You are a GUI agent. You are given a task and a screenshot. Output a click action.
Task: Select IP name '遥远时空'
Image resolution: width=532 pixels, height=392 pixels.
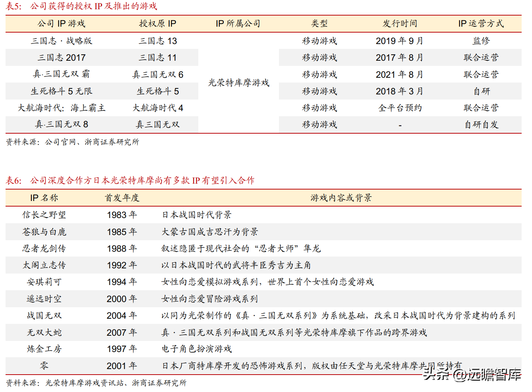(x=44, y=299)
